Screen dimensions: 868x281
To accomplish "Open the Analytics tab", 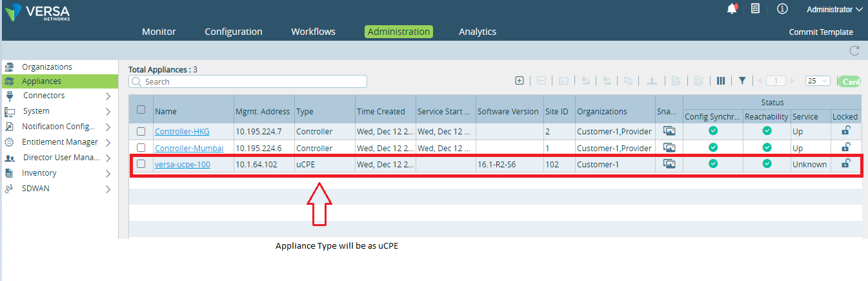I will (x=478, y=32).
